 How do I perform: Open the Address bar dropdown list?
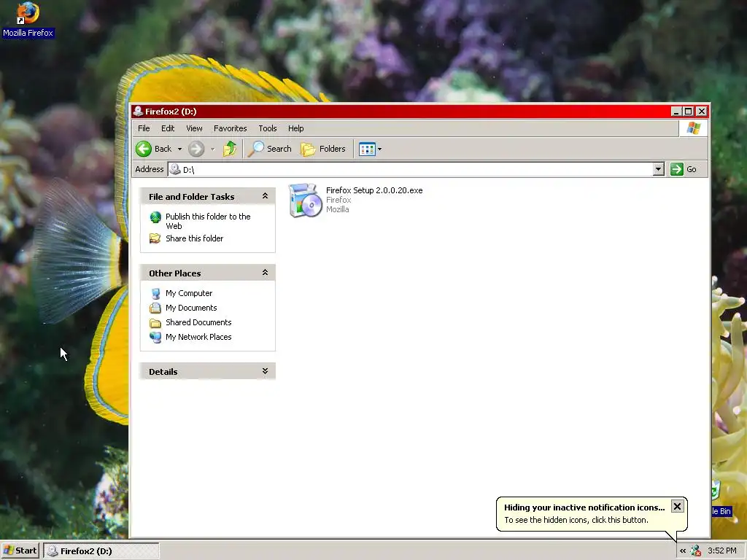coord(659,169)
